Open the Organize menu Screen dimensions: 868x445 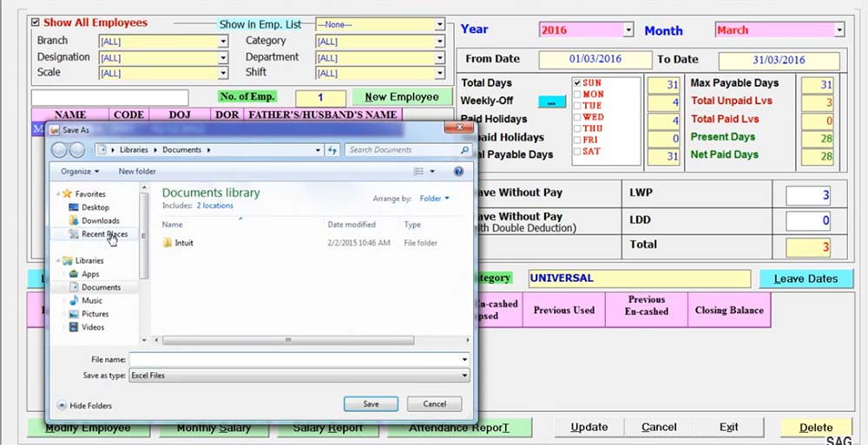pos(79,172)
